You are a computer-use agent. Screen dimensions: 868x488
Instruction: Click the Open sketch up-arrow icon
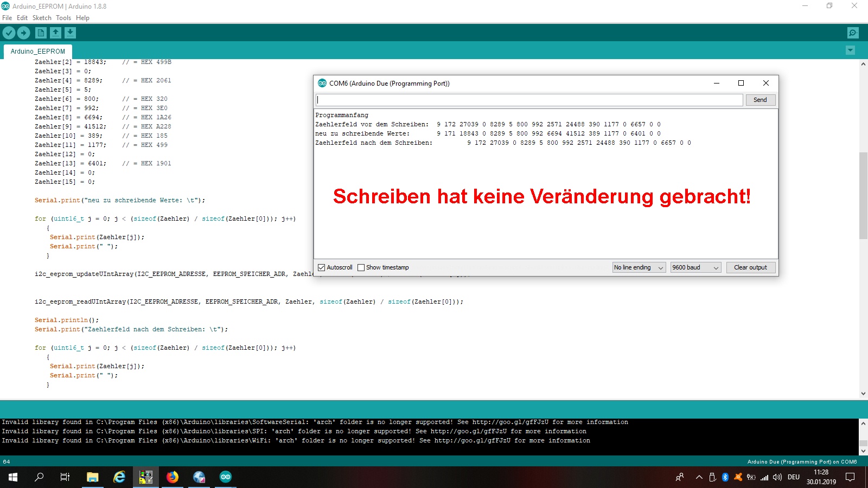[x=55, y=33]
